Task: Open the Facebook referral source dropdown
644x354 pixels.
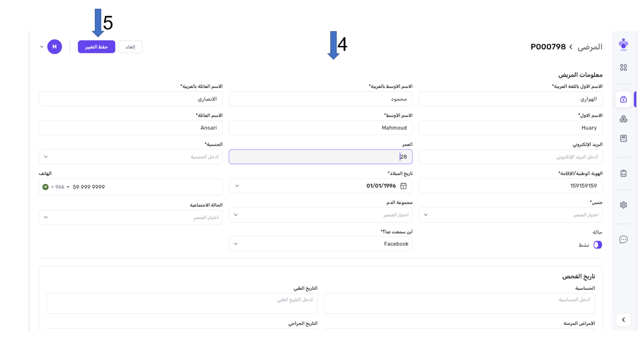Action: pos(320,244)
